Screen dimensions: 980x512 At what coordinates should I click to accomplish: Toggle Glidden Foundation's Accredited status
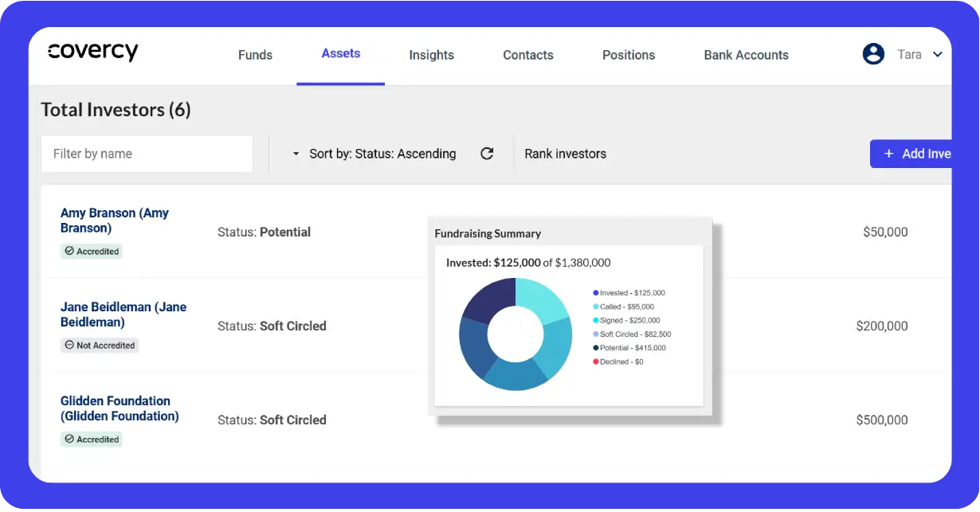pos(91,439)
